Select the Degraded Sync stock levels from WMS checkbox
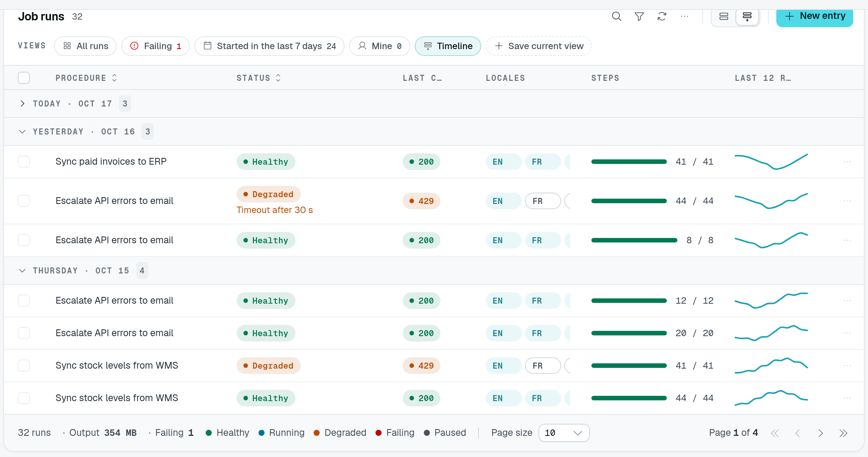Image resolution: width=868 pixels, height=457 pixels. click(x=24, y=366)
